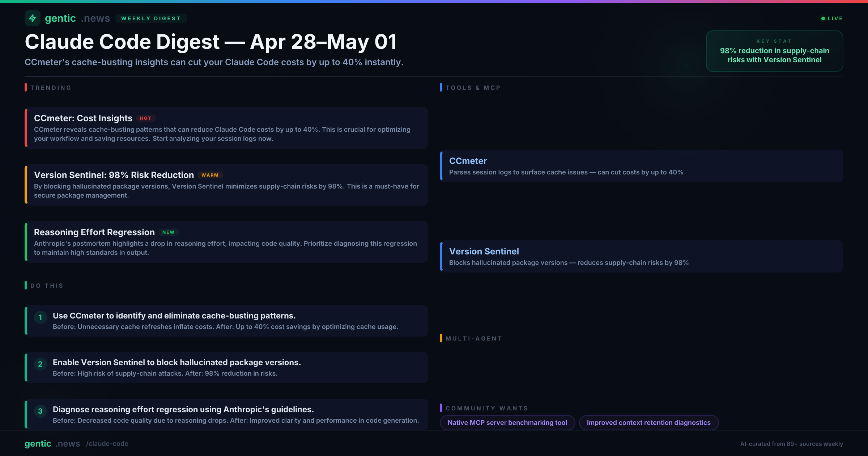Click the /claude-code footer path
868x456 pixels.
(107, 444)
